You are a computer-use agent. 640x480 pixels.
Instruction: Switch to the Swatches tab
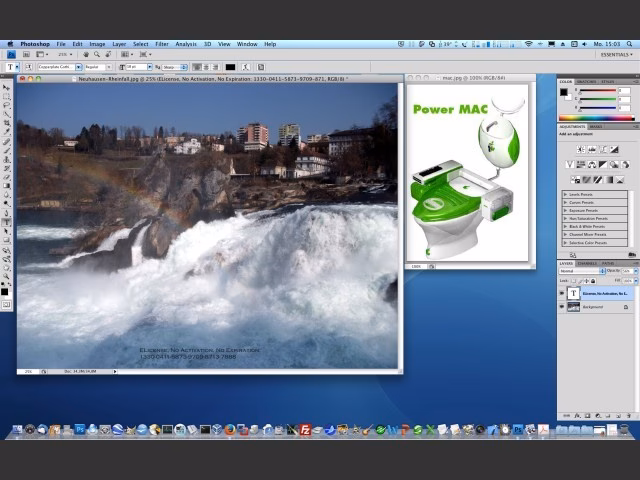coord(587,82)
